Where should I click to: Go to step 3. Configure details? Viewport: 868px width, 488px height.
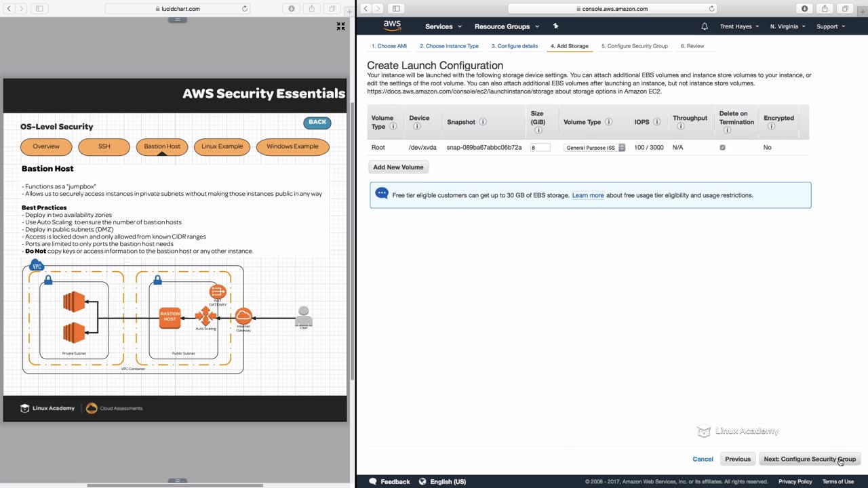click(x=515, y=46)
